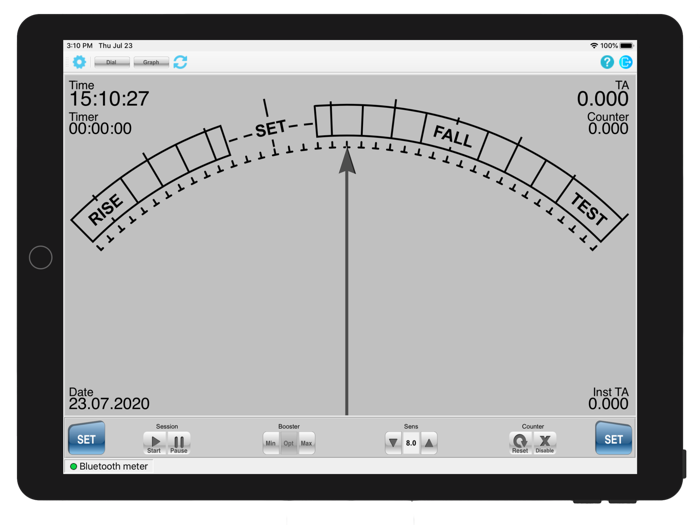Disable the counter with X button
Viewport: 700px width, 525px height.
tap(545, 443)
